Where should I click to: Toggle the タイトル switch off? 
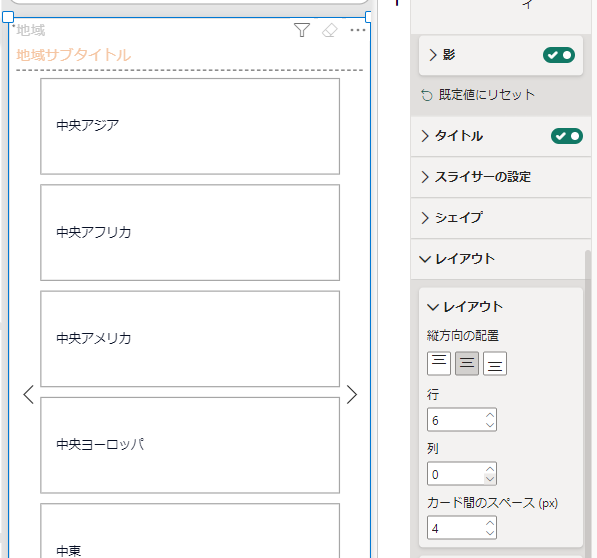(567, 136)
